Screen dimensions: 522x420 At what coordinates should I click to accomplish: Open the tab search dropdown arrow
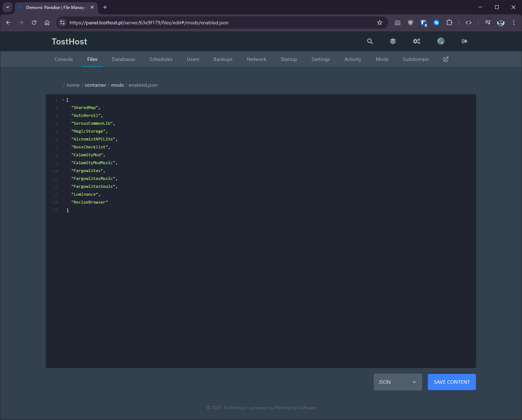point(8,7)
